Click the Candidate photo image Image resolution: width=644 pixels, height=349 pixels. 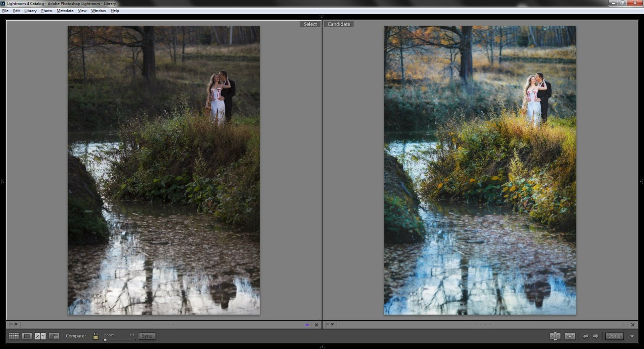point(480,170)
